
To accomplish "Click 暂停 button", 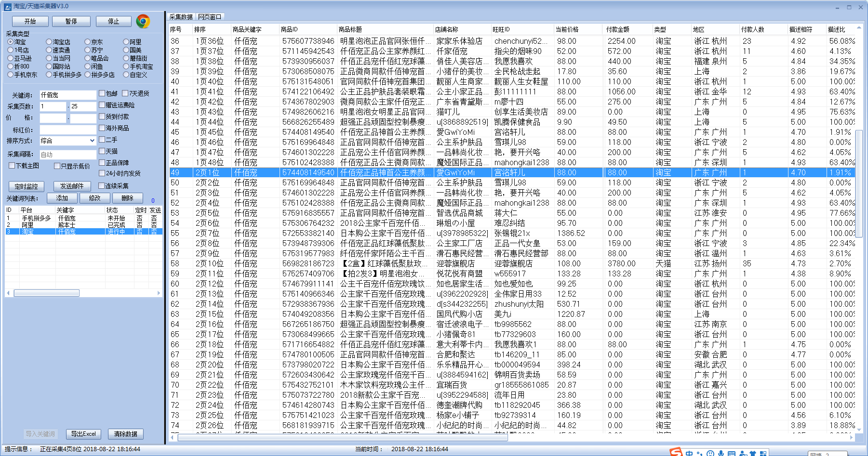I will coord(71,21).
